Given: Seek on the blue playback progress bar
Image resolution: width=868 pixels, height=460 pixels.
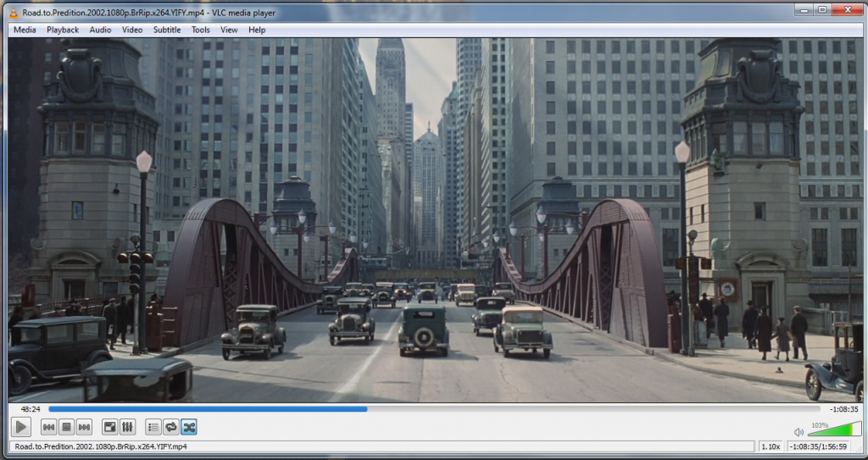Looking at the screenshot, I should [434, 409].
